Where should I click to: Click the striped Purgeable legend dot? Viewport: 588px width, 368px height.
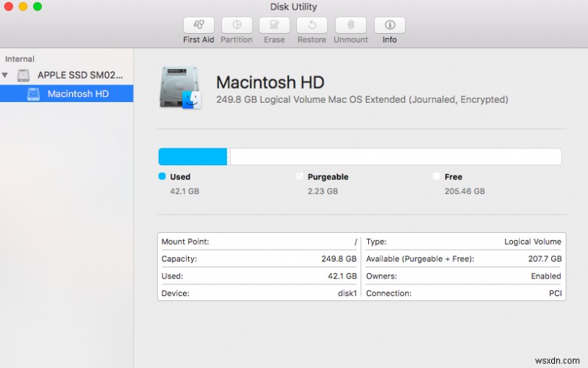pyautogui.click(x=299, y=176)
